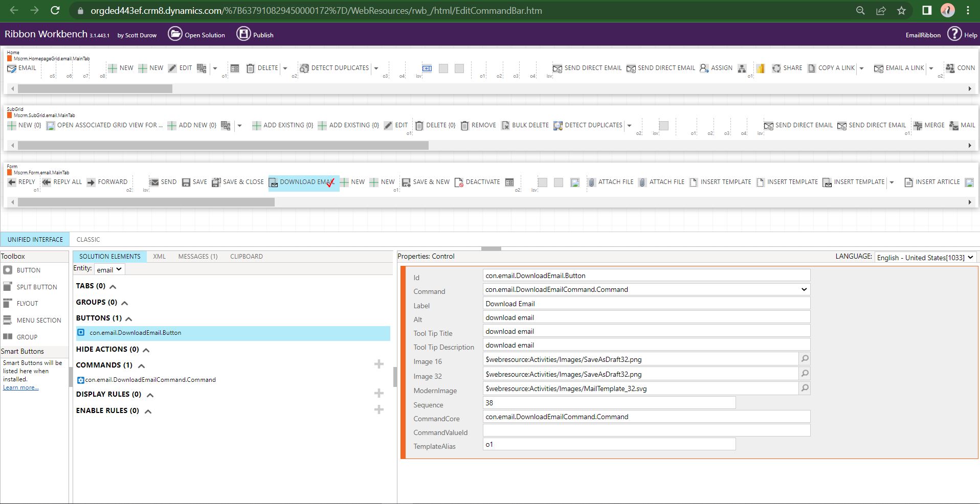980x504 pixels.
Task: Click the Publish icon
Action: (x=243, y=34)
